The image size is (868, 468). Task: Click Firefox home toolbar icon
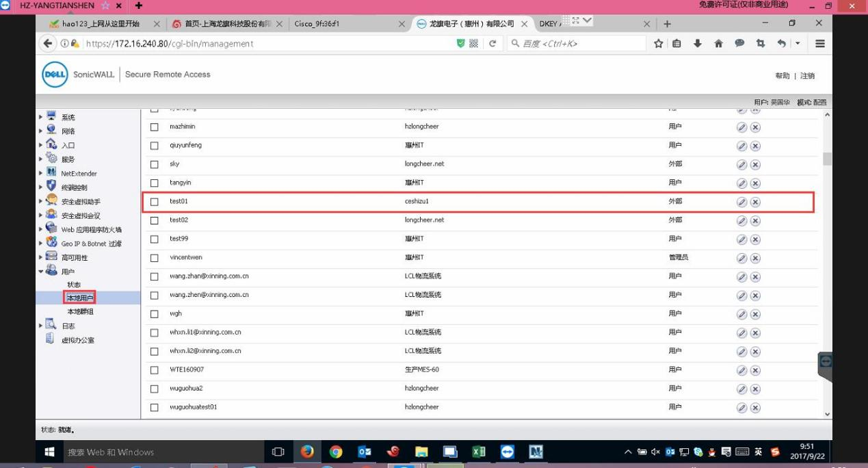718,44
